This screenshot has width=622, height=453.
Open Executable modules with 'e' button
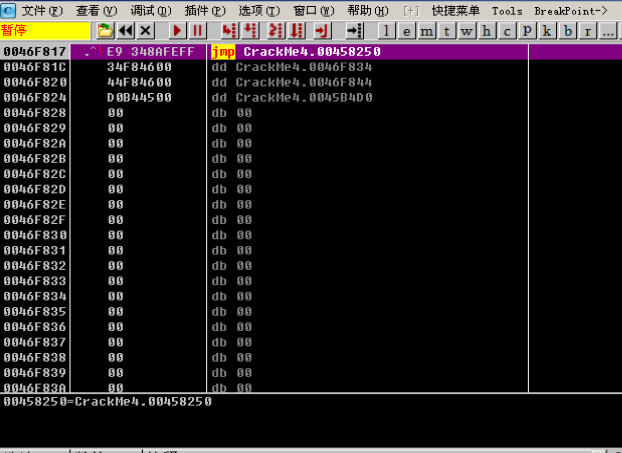407,30
